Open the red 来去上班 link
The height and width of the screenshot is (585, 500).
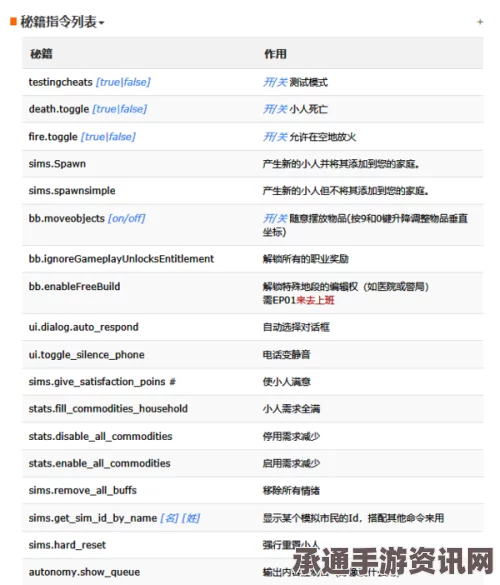(x=315, y=300)
